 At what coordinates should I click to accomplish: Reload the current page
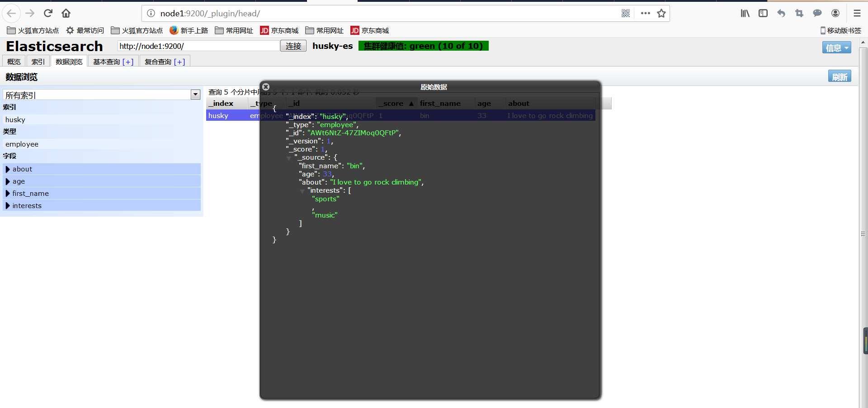coord(48,13)
